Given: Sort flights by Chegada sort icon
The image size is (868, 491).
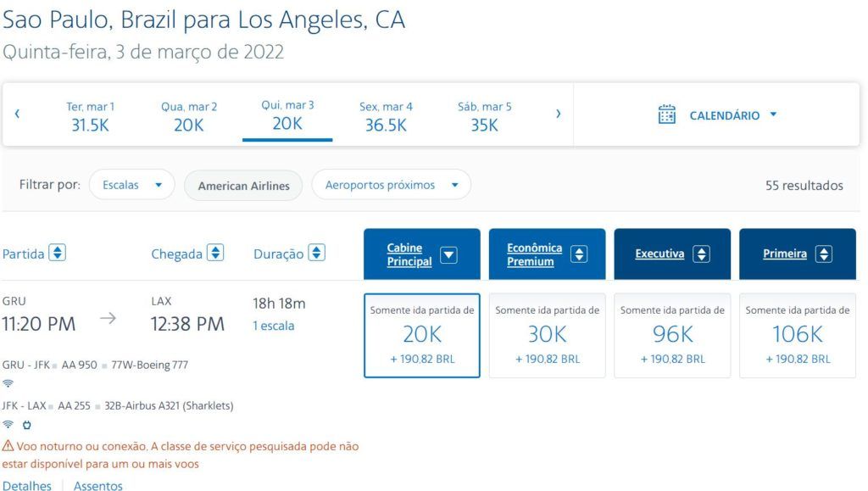Looking at the screenshot, I should (x=215, y=253).
